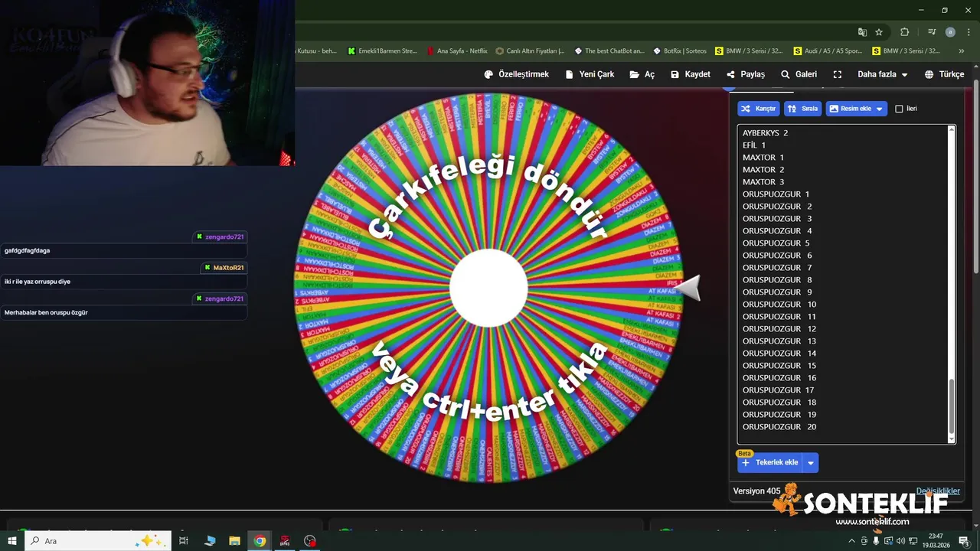Image resolution: width=980 pixels, height=551 pixels.
Task: Open clock showing 23:47
Action: coord(936,540)
